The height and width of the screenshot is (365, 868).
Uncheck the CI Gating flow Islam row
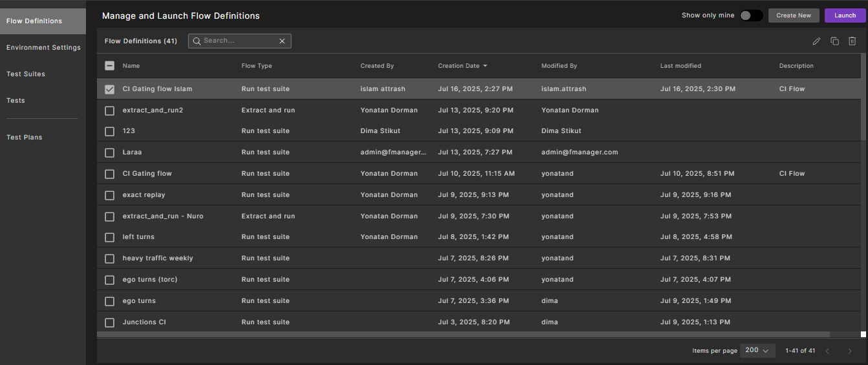(x=110, y=89)
